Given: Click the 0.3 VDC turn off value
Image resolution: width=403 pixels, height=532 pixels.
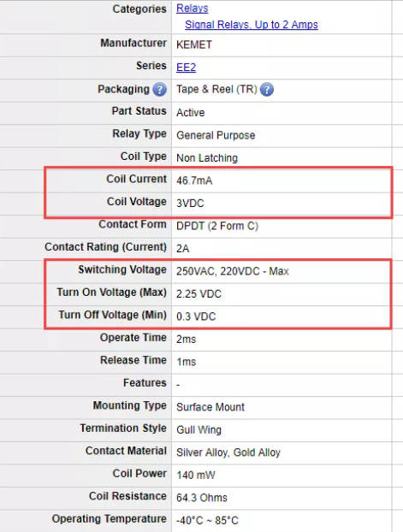Looking at the screenshot, I should click(196, 316).
